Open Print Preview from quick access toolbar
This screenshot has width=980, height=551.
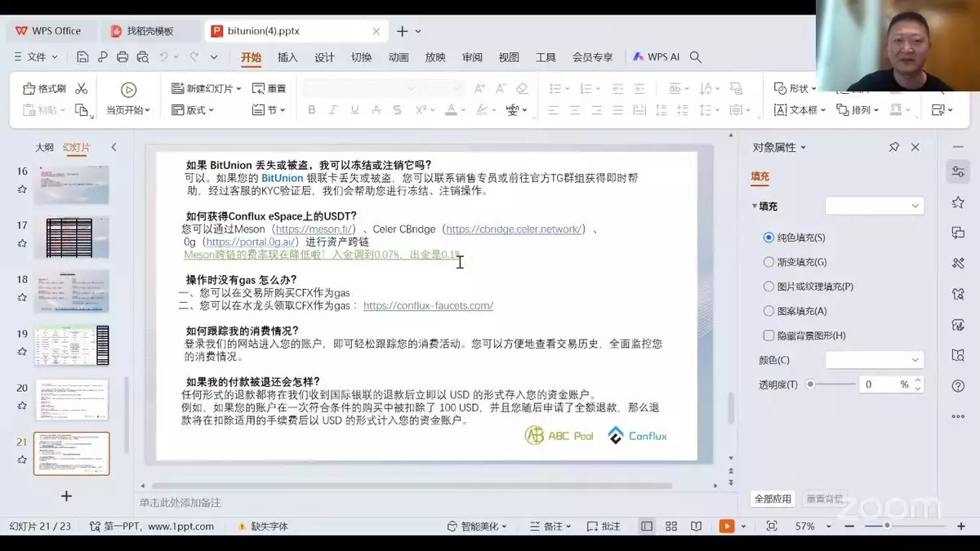coord(143,57)
